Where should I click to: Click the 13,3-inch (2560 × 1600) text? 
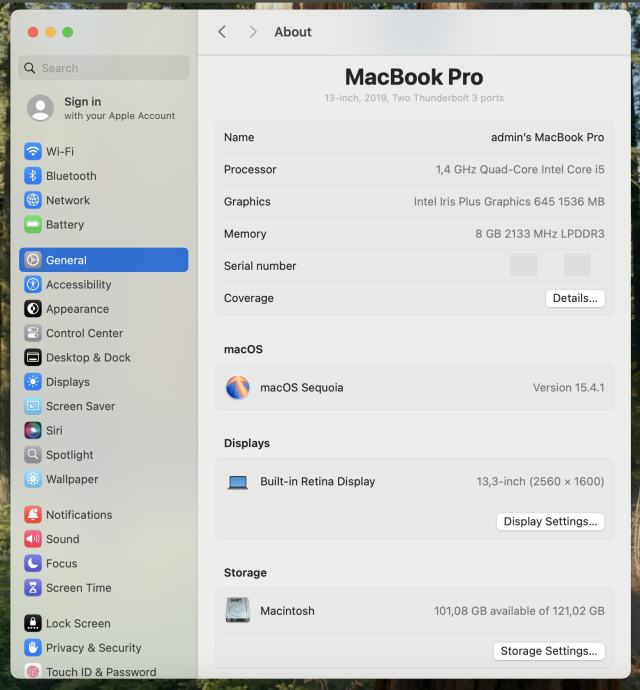[x=540, y=481]
